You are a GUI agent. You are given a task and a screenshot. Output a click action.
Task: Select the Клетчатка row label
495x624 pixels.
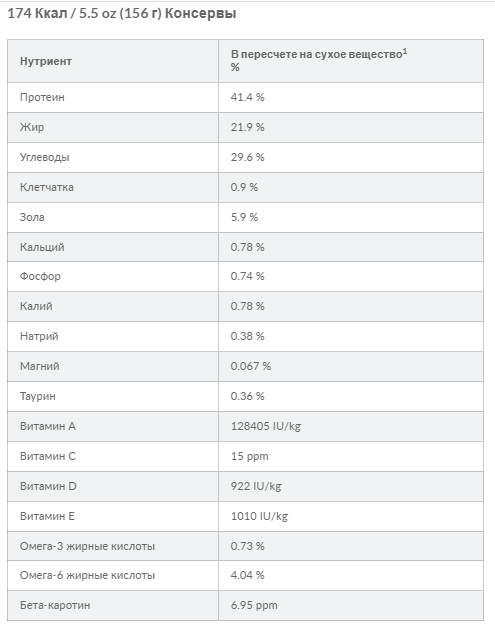click(47, 187)
